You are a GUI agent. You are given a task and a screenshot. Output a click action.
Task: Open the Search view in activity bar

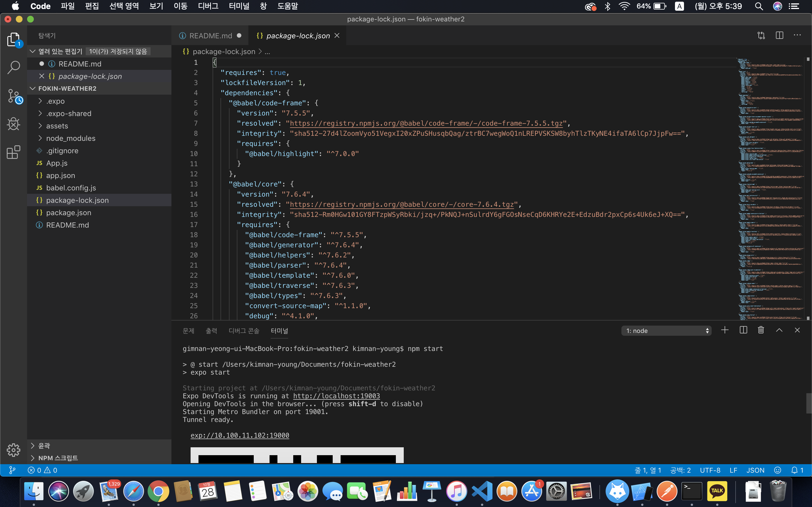pyautogui.click(x=14, y=67)
